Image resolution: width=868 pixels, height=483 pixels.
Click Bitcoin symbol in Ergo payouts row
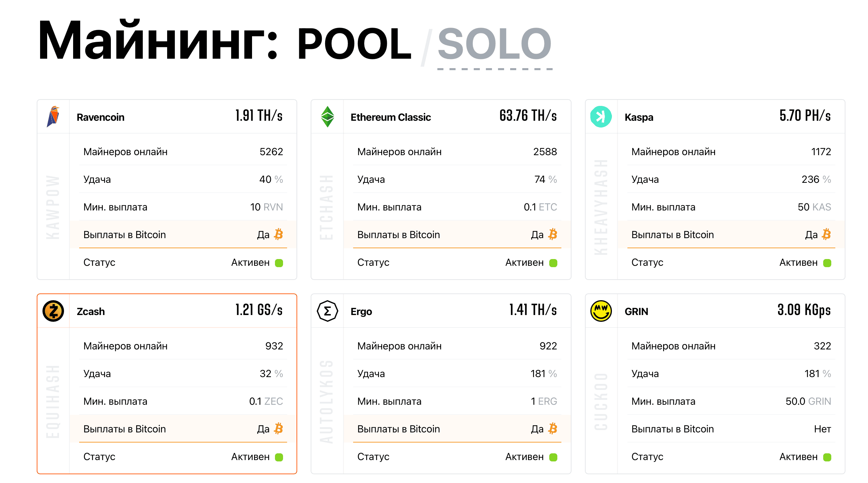pyautogui.click(x=553, y=429)
